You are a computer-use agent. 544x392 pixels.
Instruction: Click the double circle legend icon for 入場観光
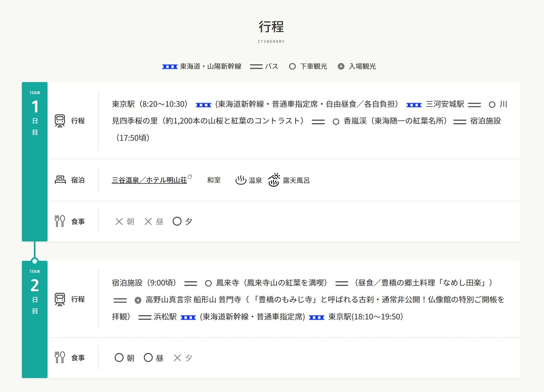(341, 67)
